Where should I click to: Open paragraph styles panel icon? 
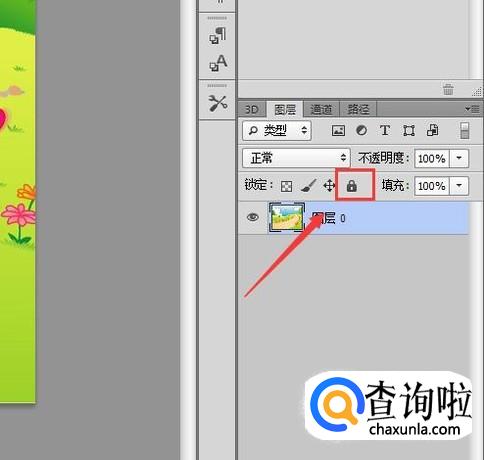218,36
